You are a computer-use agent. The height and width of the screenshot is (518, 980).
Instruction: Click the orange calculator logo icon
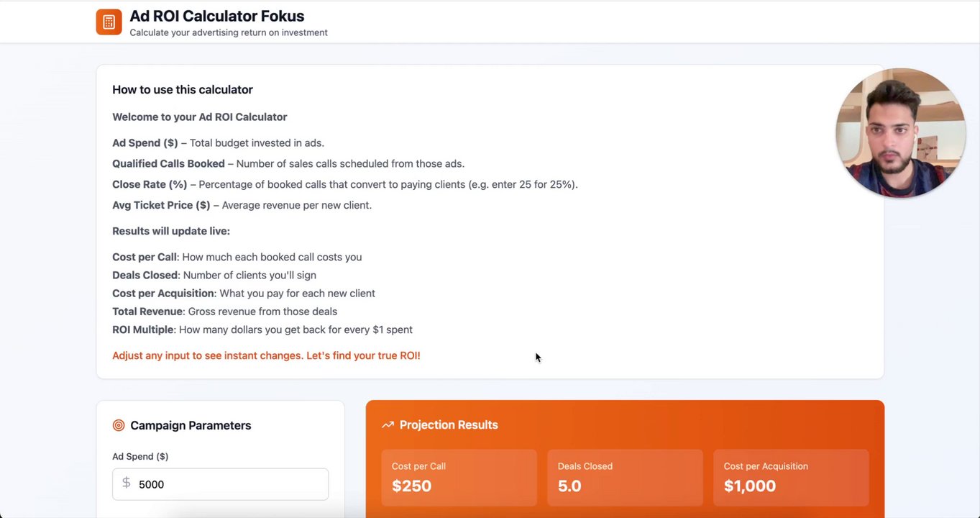109,22
